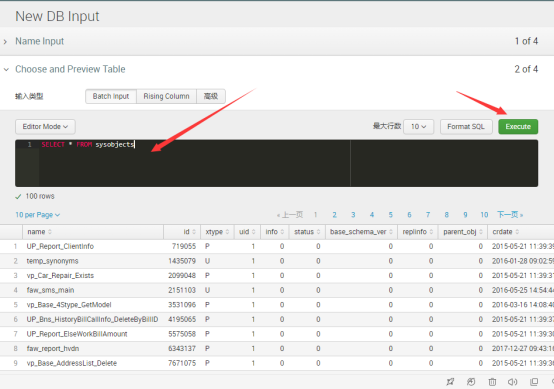Click the Choose and Preview Table title

coord(70,69)
